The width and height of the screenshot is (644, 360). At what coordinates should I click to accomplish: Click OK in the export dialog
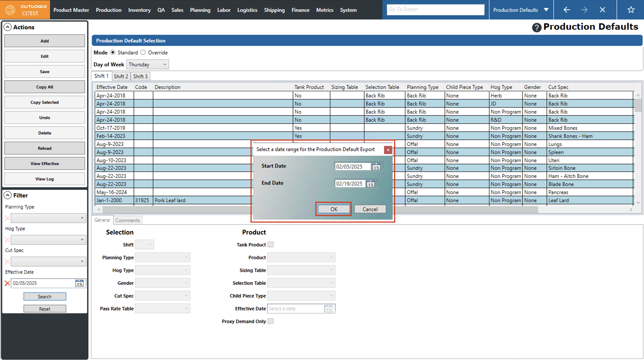pyautogui.click(x=334, y=209)
